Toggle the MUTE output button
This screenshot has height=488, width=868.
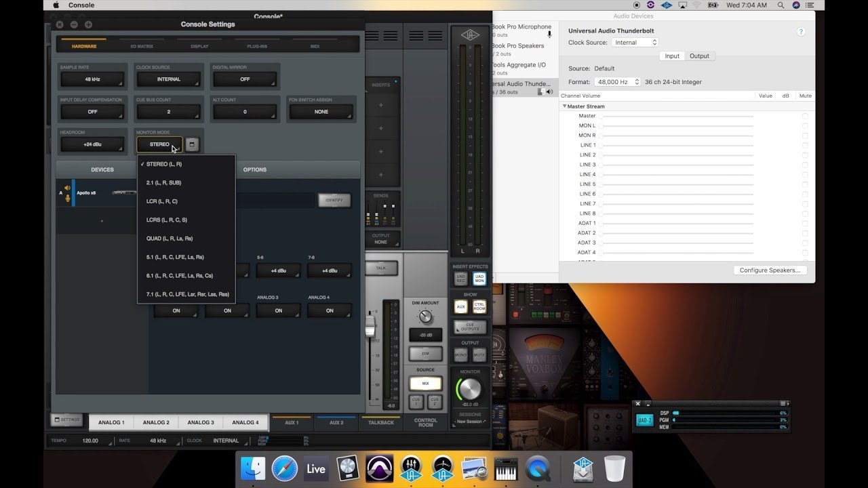[x=479, y=354]
